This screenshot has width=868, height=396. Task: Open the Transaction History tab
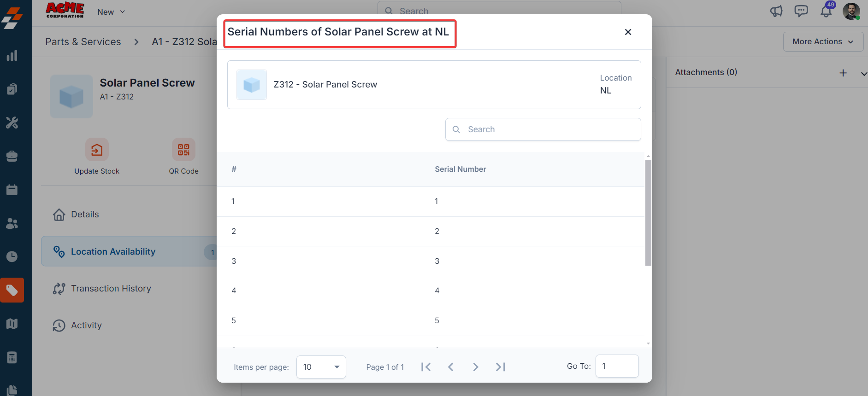(111, 289)
